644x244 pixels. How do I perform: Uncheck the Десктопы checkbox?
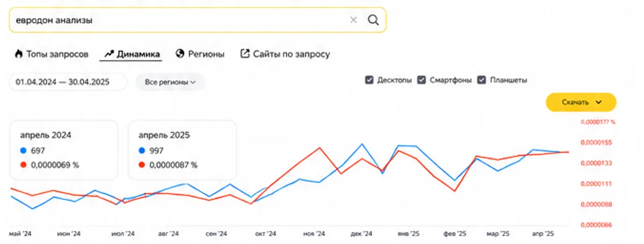369,80
